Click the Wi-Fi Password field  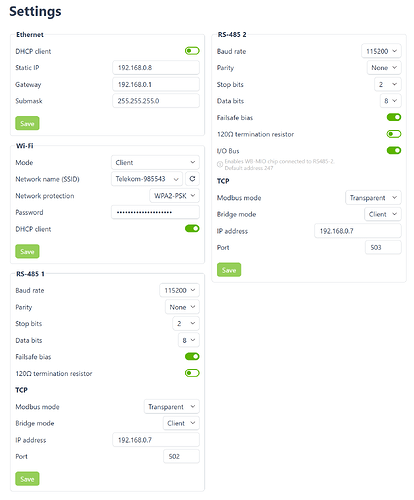(x=155, y=212)
